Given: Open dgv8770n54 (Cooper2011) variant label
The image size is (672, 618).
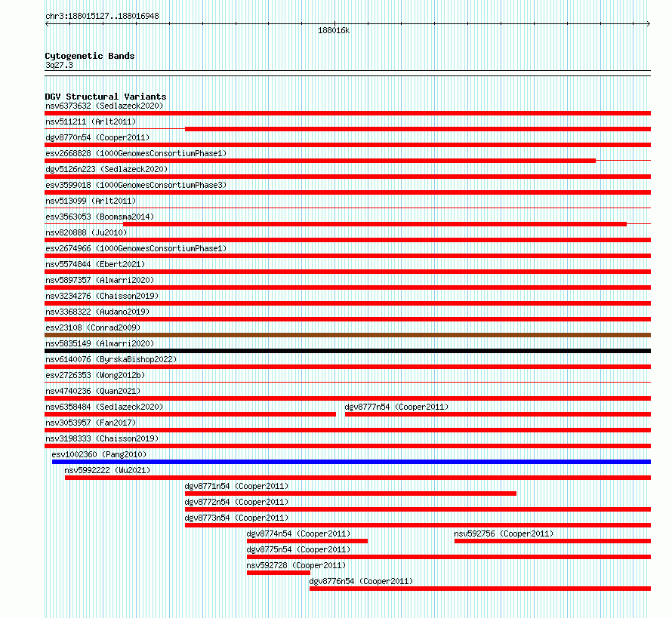Looking at the screenshot, I should pyautogui.click(x=97, y=137).
